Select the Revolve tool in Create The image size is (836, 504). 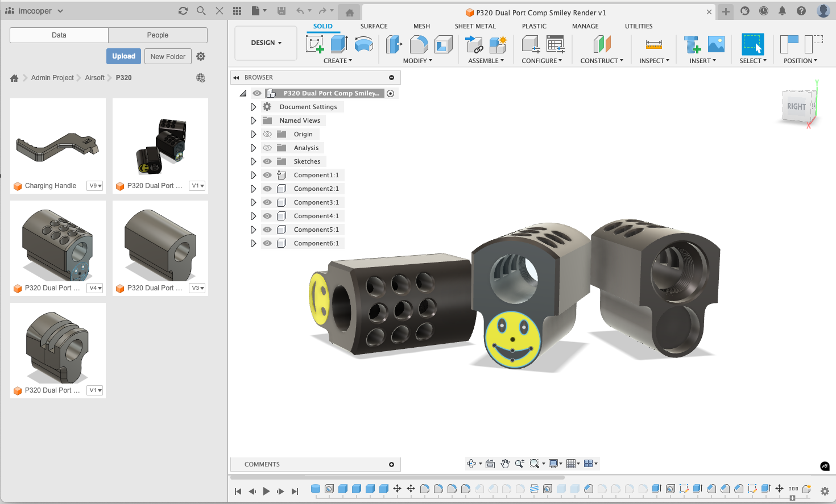(x=364, y=44)
